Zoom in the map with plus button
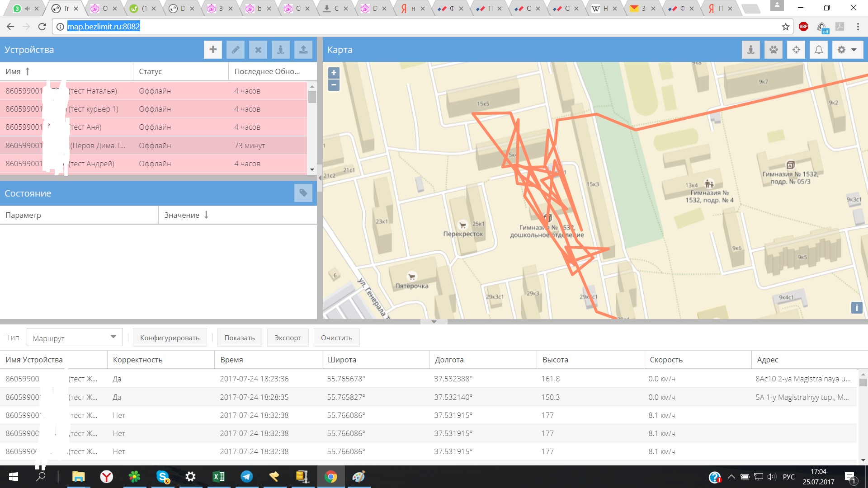The width and height of the screenshot is (868, 488). [x=334, y=73]
